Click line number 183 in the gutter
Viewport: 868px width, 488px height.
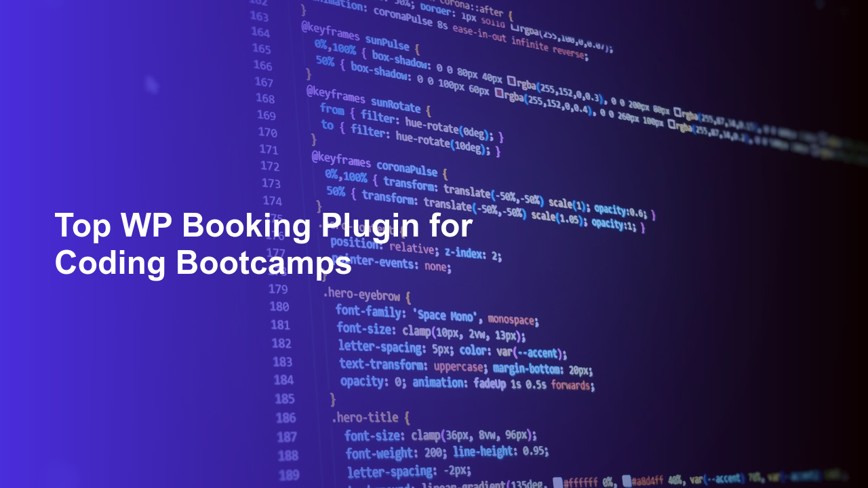(x=283, y=362)
